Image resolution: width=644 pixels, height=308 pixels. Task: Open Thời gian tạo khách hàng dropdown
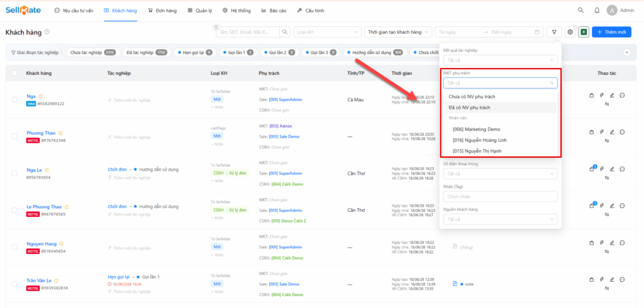click(398, 32)
